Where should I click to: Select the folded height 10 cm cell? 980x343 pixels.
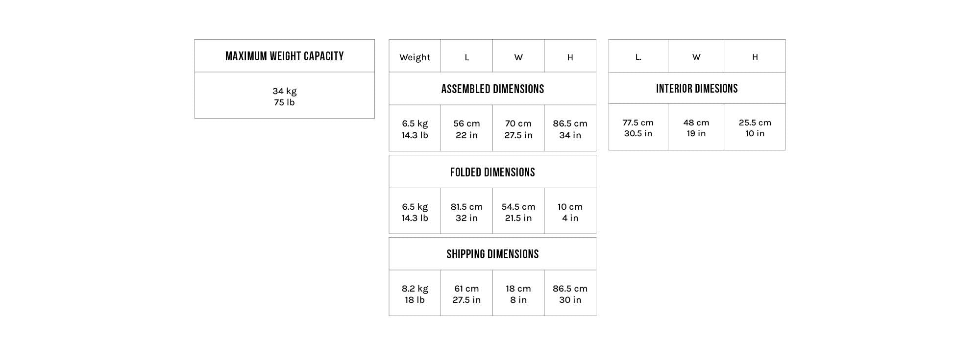(x=570, y=212)
